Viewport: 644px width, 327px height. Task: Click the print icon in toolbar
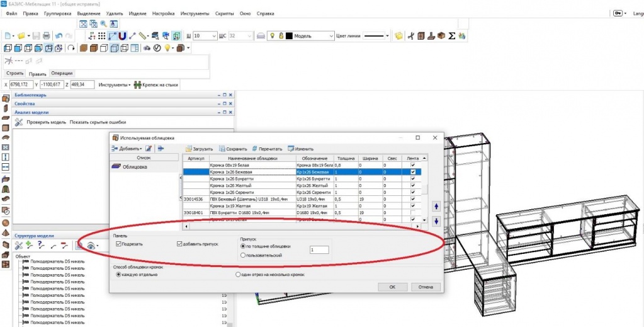(x=46, y=36)
